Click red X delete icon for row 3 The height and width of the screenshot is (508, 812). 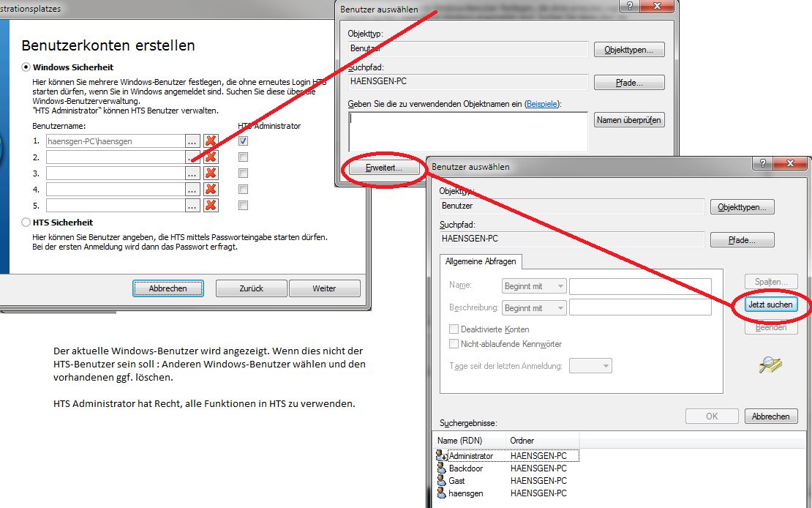pyautogui.click(x=211, y=173)
